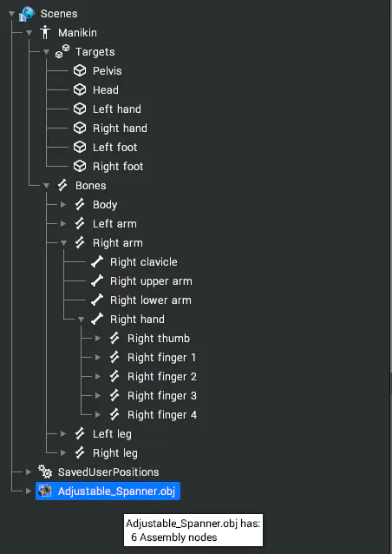Screen dimensions: 392x554
Task: Select Right upper arm bone
Action: pyautogui.click(x=151, y=280)
